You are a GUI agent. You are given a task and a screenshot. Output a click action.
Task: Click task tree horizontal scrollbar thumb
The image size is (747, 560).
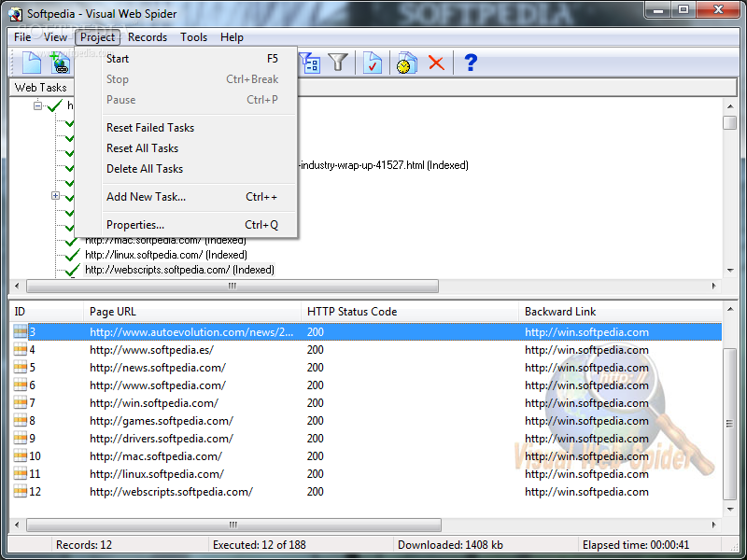232,286
